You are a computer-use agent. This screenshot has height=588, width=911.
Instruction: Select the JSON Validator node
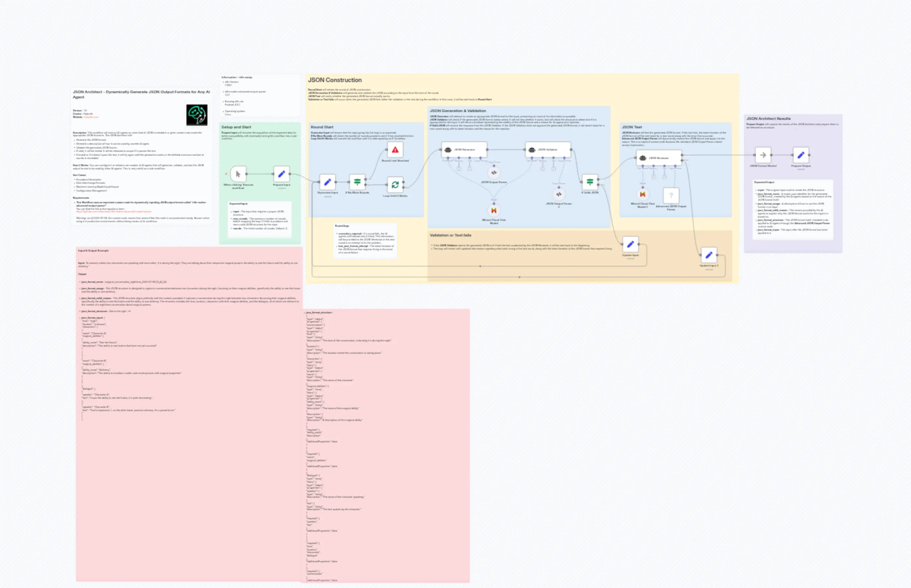tap(548, 150)
